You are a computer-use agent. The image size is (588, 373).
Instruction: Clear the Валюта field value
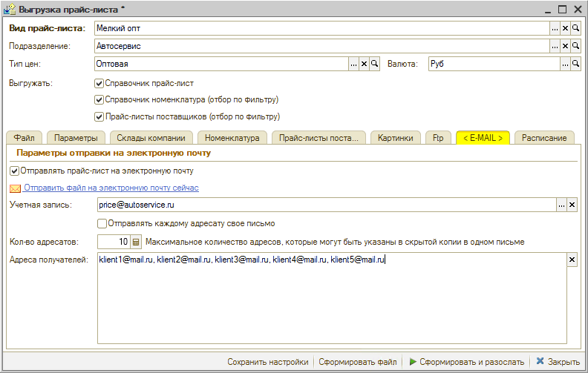coord(565,64)
